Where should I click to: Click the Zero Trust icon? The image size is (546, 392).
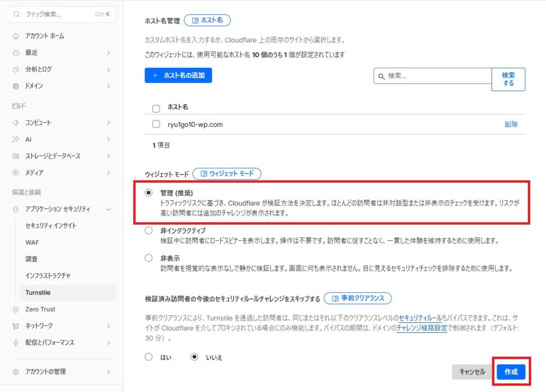point(15,309)
